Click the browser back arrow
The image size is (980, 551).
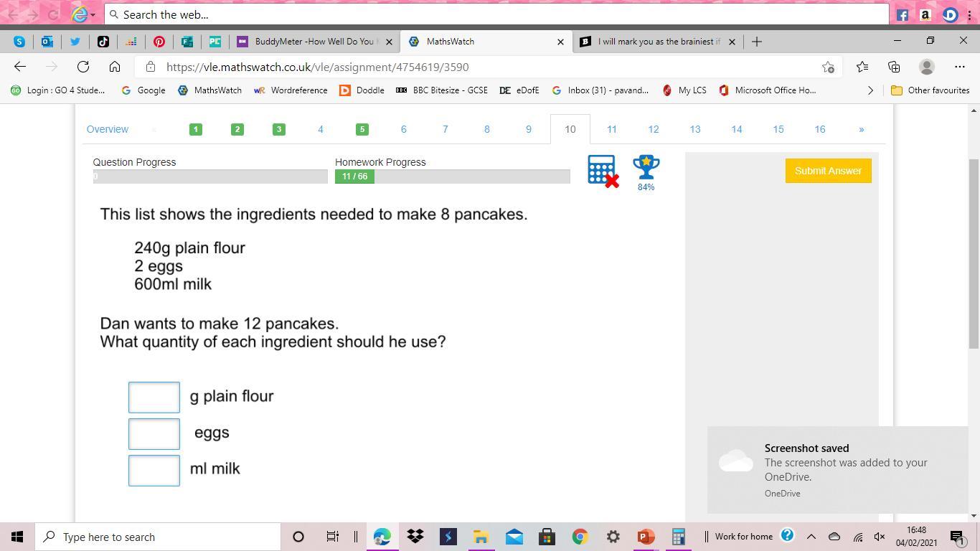[20, 67]
